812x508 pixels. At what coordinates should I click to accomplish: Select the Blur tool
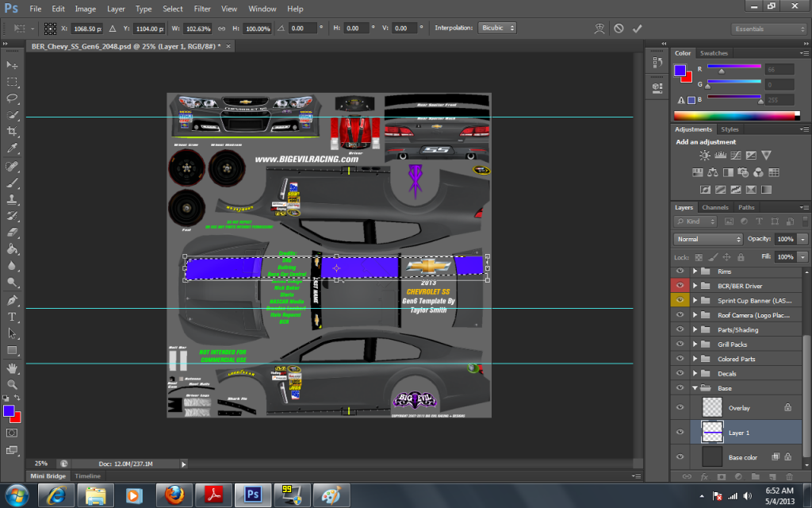click(12, 266)
